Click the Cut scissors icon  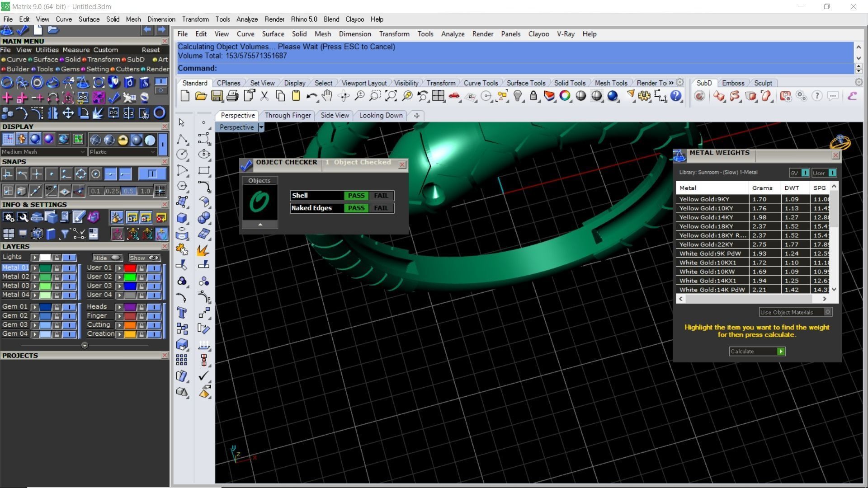coord(264,96)
